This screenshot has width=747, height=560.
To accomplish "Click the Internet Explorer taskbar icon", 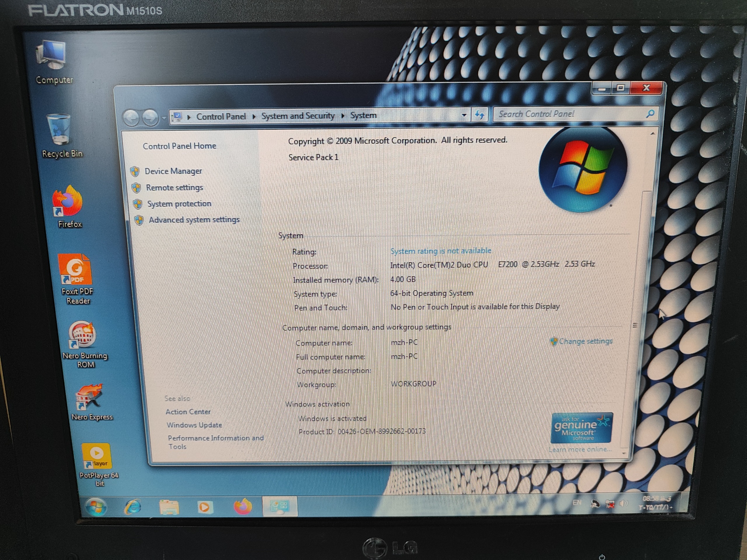I will coord(133,506).
